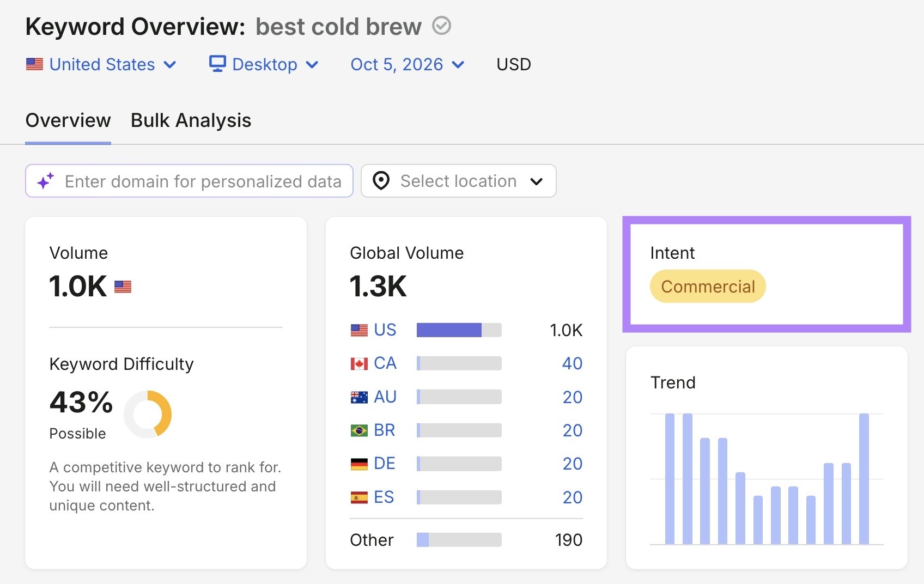The image size is (924, 584).
Task: Open the US country link
Action: (385, 330)
